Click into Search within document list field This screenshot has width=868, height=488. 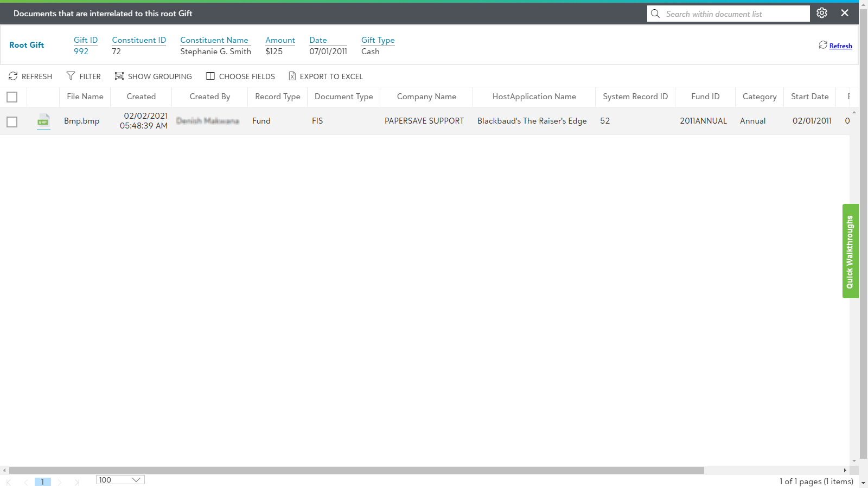(732, 14)
